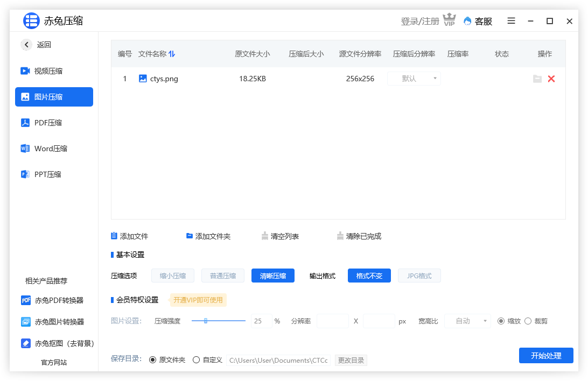The height and width of the screenshot is (381, 588).
Task: Click 添加文件 to add files
Action: [129, 236]
